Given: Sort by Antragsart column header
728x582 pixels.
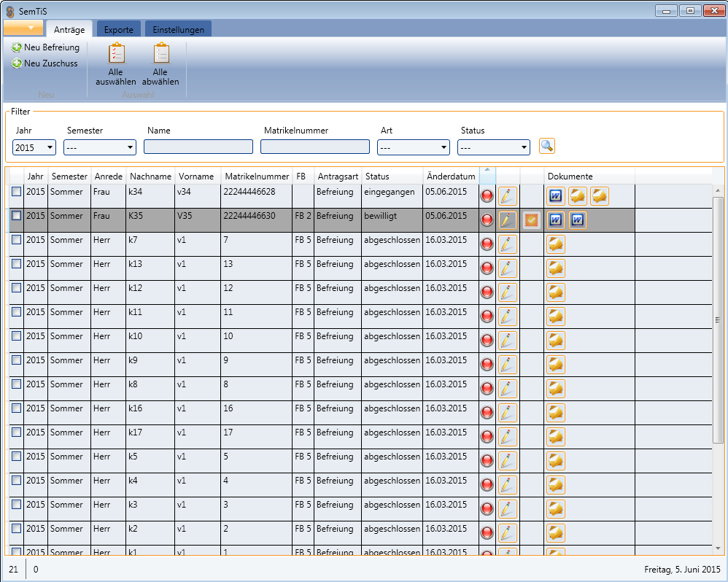Looking at the screenshot, I should click(338, 176).
